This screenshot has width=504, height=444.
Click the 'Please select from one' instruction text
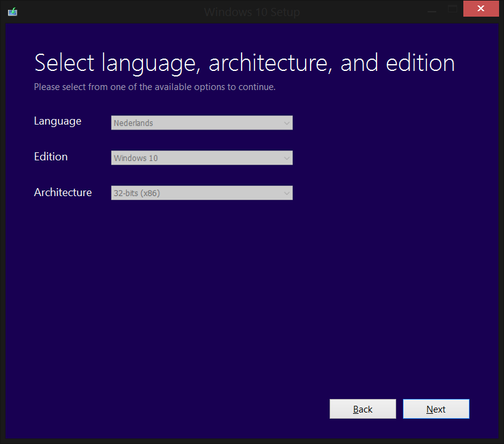point(155,87)
